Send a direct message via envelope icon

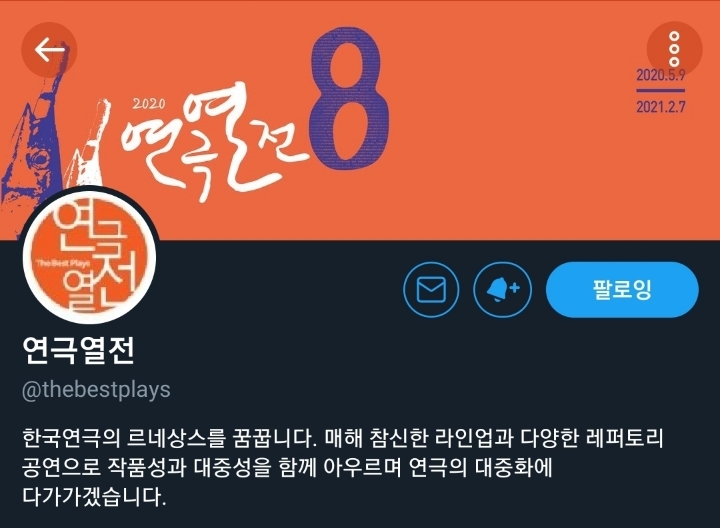click(x=431, y=290)
